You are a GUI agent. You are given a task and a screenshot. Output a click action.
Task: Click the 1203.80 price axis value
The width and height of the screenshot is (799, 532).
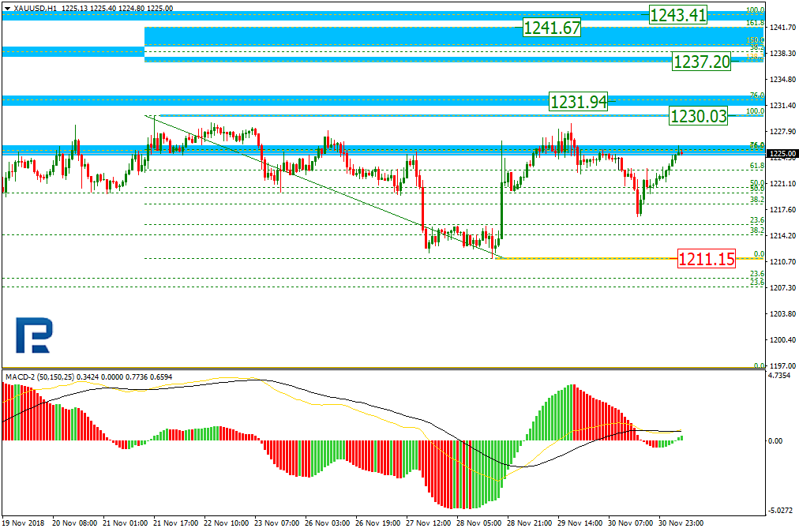(783, 313)
